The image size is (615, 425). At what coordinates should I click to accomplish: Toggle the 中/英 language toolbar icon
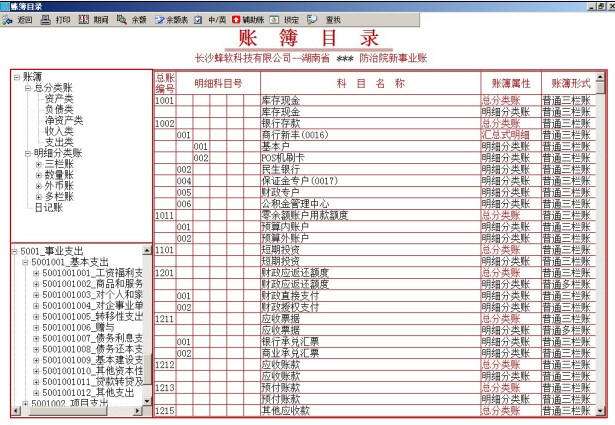(198, 20)
